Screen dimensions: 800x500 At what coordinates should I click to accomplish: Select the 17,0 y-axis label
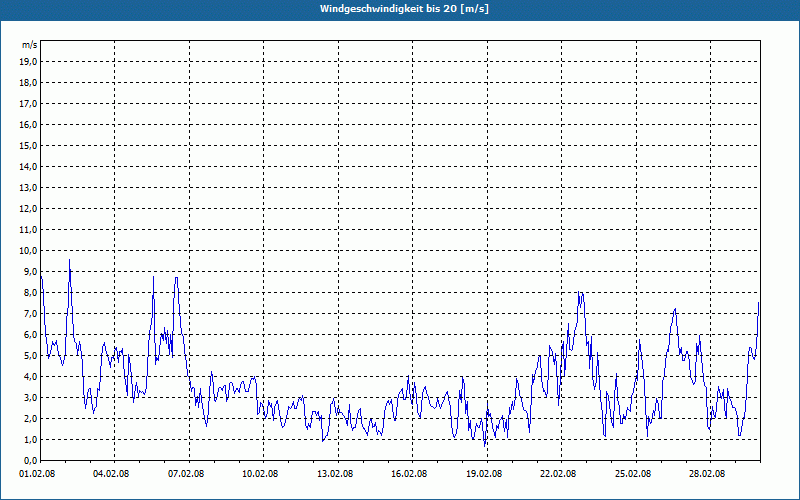(29, 104)
